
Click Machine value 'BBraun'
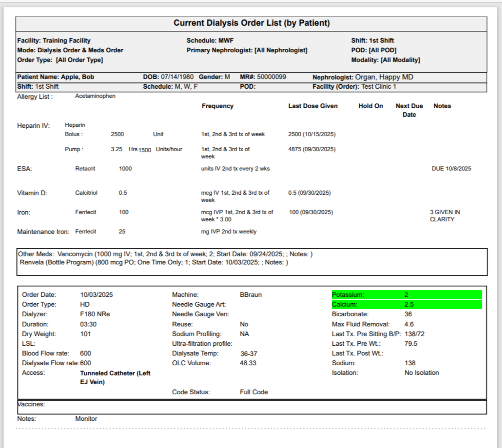pyautogui.click(x=251, y=295)
